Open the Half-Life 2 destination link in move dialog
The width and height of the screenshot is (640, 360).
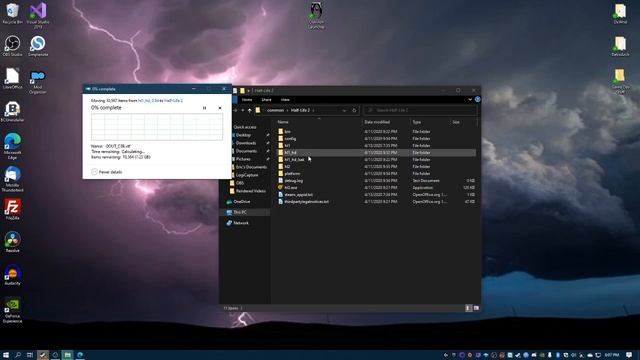point(173,100)
